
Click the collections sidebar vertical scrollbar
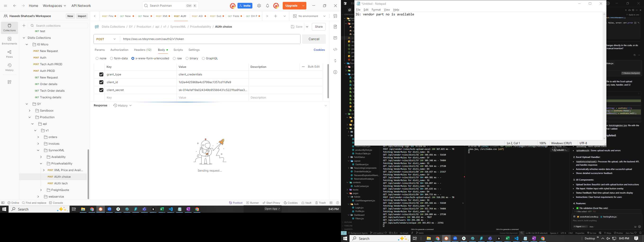88,174
